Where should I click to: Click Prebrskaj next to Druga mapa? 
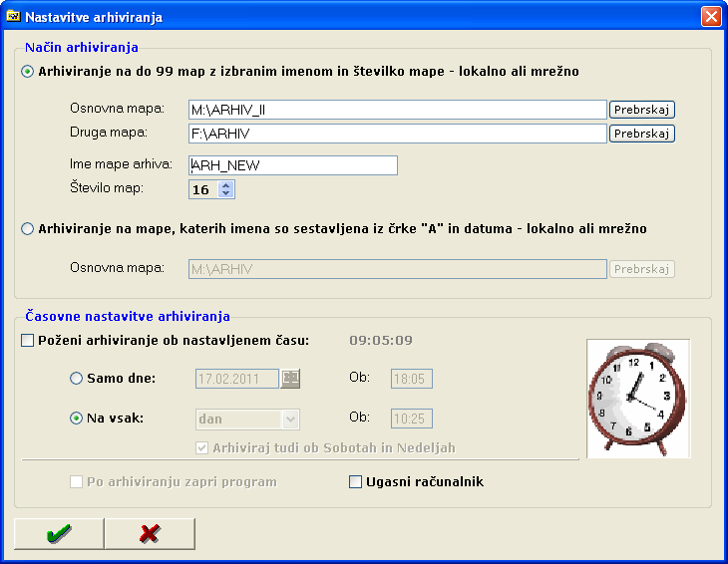[642, 134]
